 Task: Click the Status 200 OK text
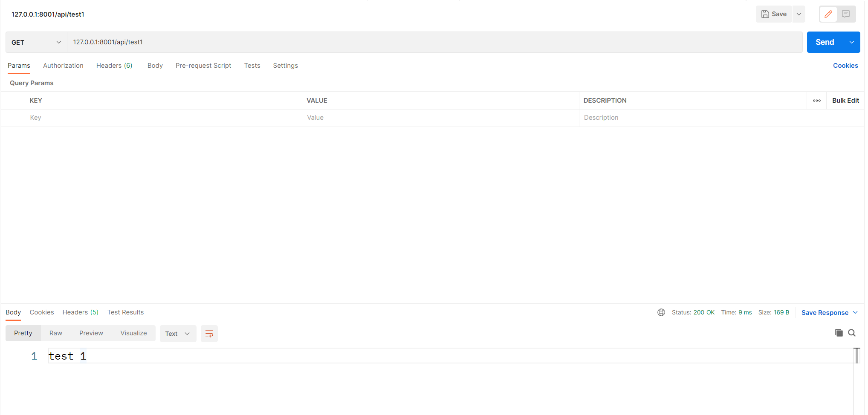(693, 312)
